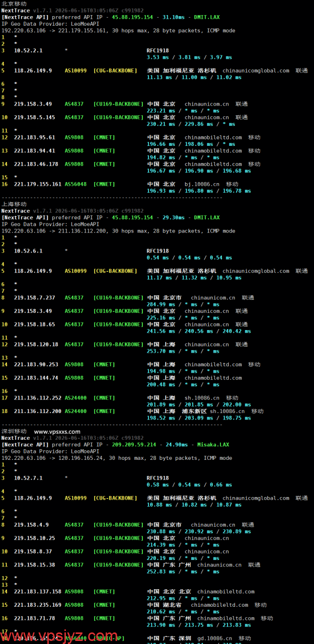Image resolution: width=314 pixels, height=644 pixels.
Task: Select hop IP 221.183.71.78
Action: coord(35,618)
